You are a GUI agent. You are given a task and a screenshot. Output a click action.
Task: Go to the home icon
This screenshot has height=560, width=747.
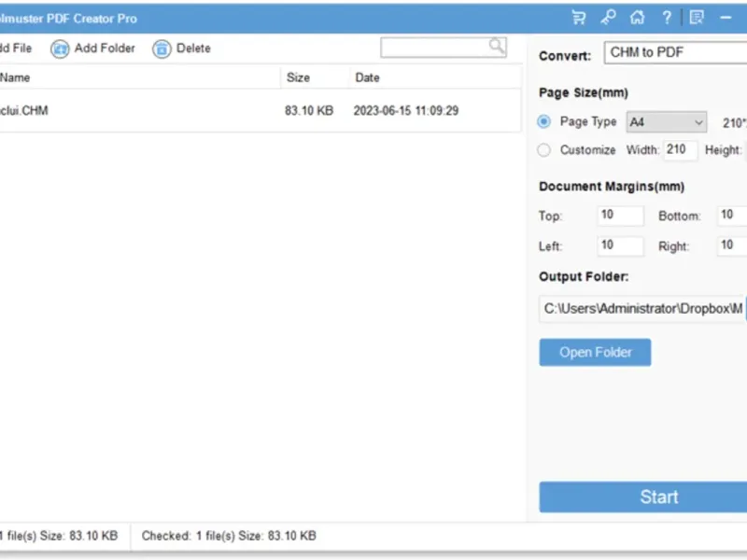tap(637, 18)
